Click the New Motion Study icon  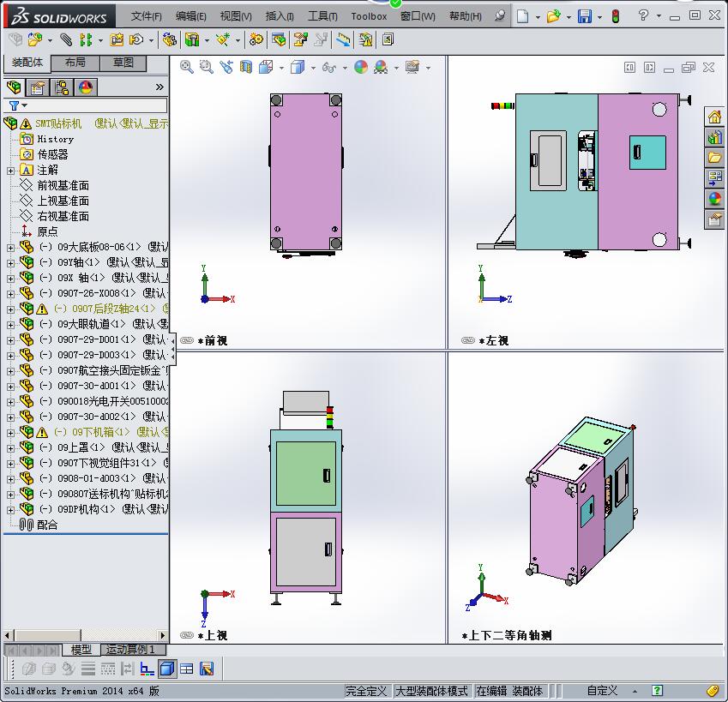[x=256, y=40]
